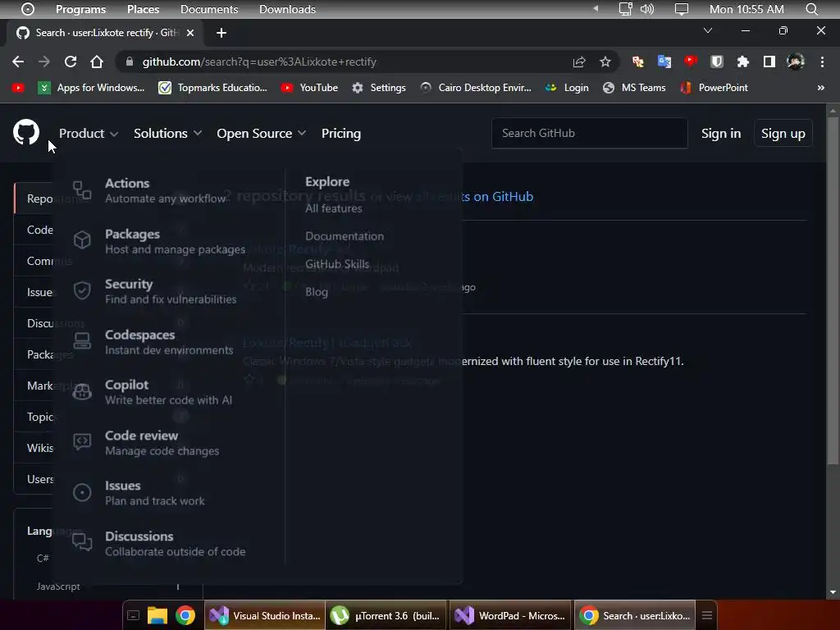Show more bookmarks chevron
Viewport: 840px width, 630px height.
pos(820,87)
